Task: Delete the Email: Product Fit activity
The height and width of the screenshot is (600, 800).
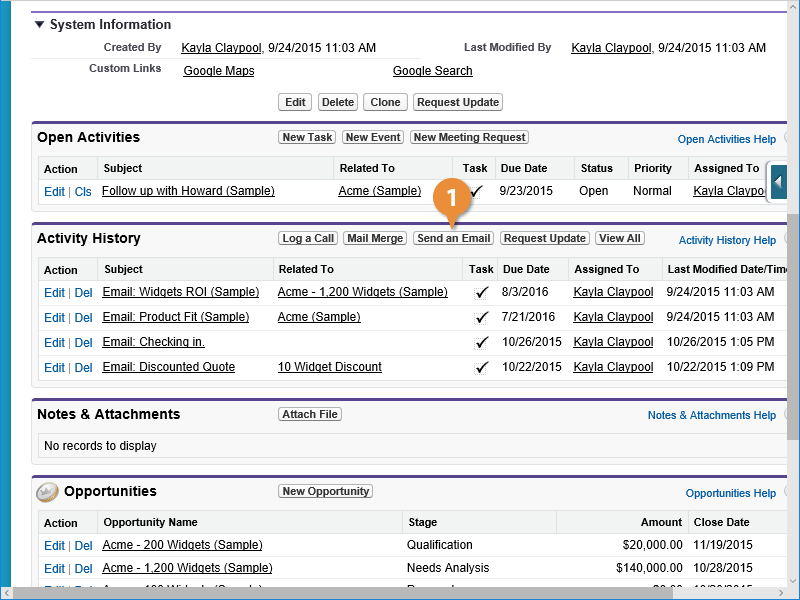Action: 84,317
